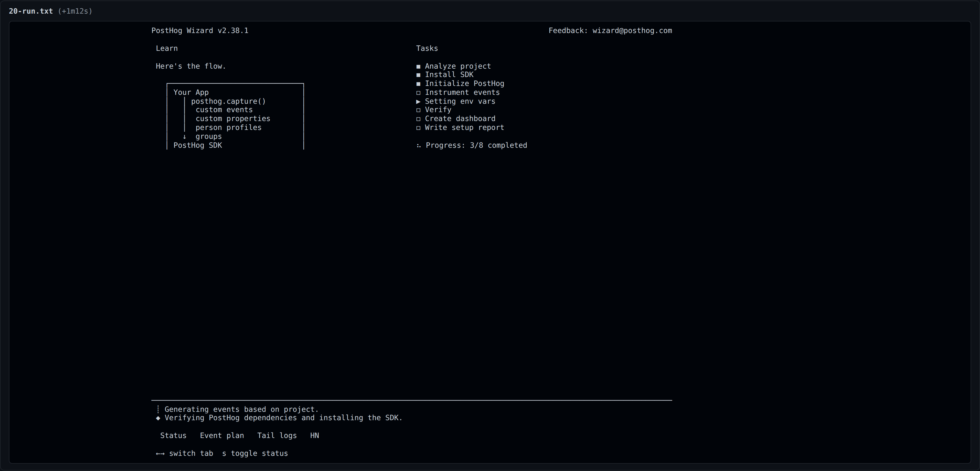Click 'Generating events based on project.' line
The image size is (980, 471).
coord(242,409)
